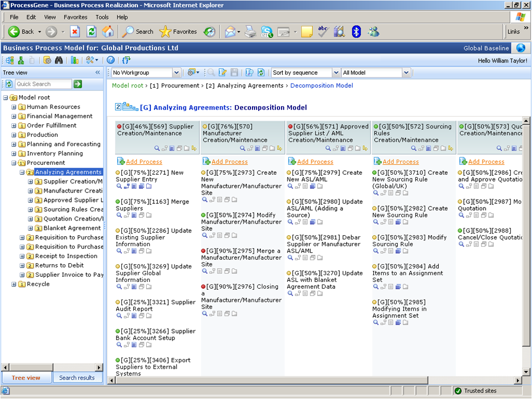Expand the Financial Management tree node

(x=14, y=117)
